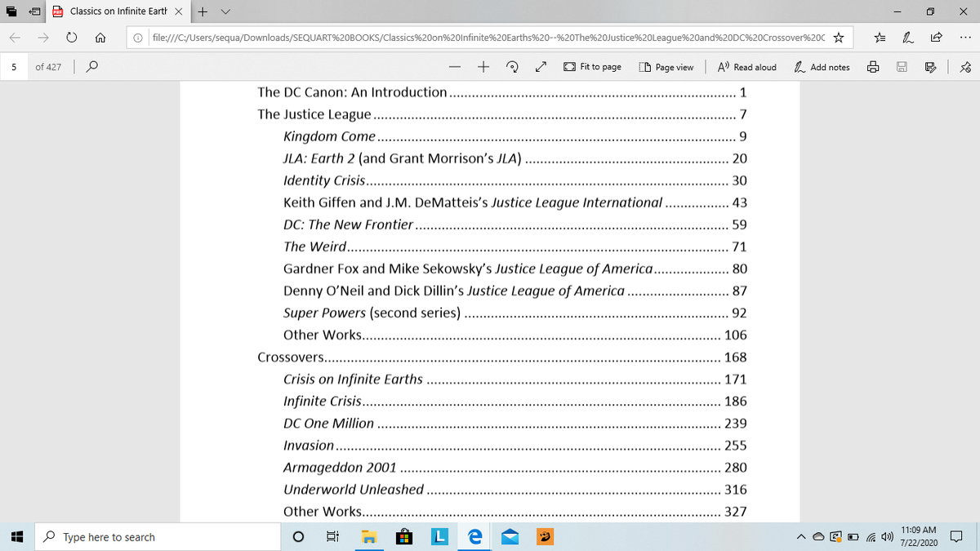Open the Add notes pen icon in address bar
Image resolution: width=980 pixels, height=551 pixels.
pos(907,38)
